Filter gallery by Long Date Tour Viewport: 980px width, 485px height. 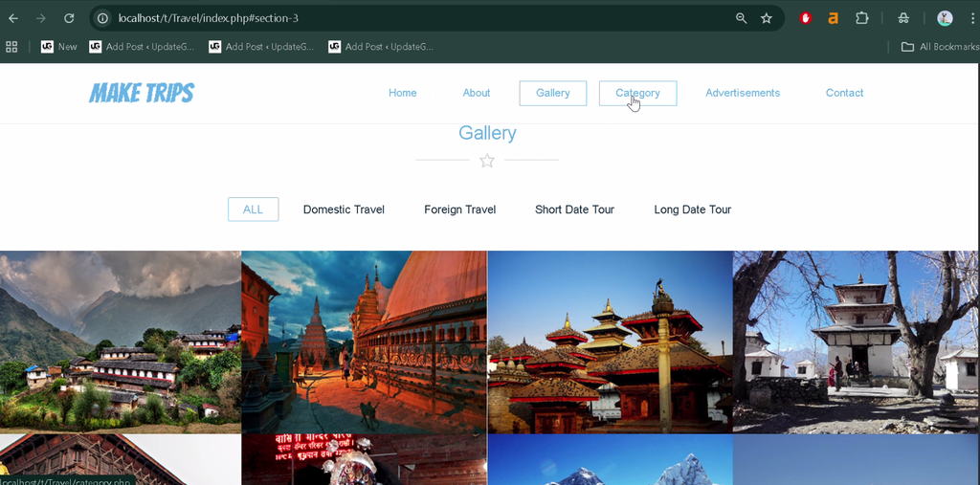(x=693, y=210)
